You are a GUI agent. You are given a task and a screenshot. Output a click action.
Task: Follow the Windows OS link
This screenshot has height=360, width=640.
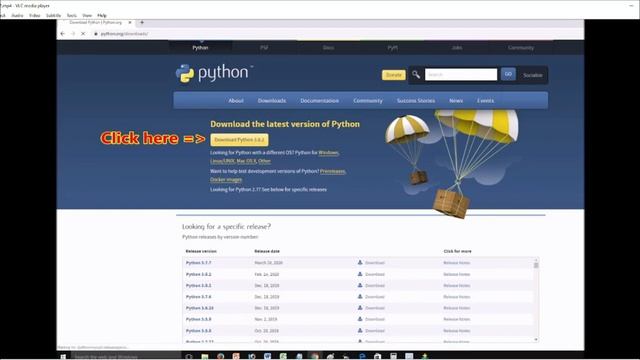coord(329,153)
